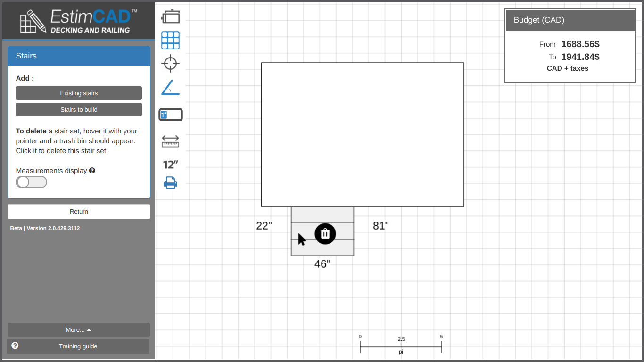
Task: Toggle Measurements display switch
Action: 32,182
